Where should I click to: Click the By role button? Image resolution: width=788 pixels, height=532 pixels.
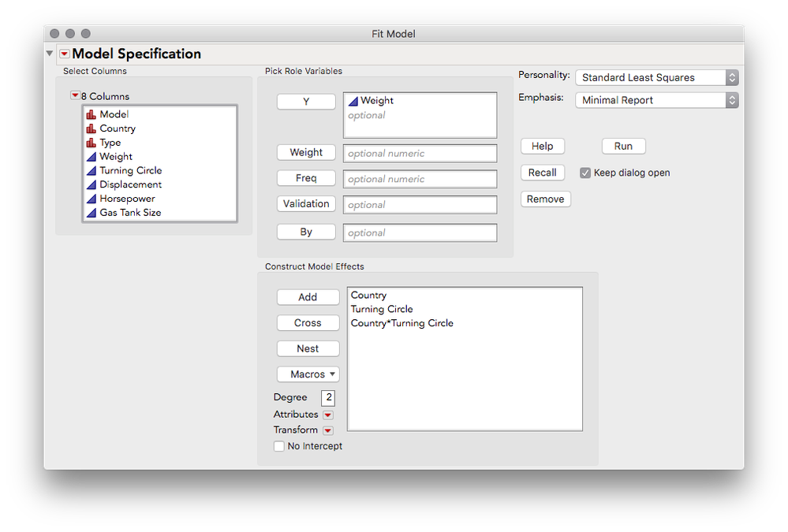tap(306, 232)
